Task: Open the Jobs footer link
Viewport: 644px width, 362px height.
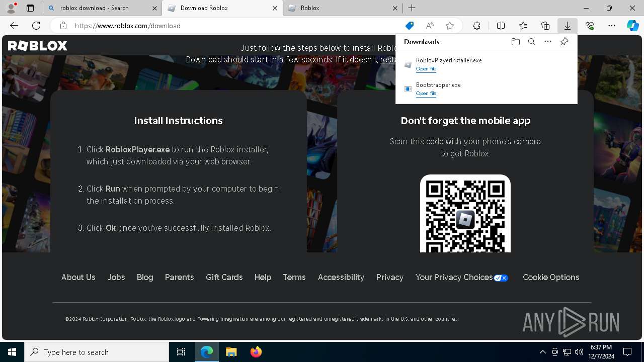Action: pyautogui.click(x=116, y=277)
